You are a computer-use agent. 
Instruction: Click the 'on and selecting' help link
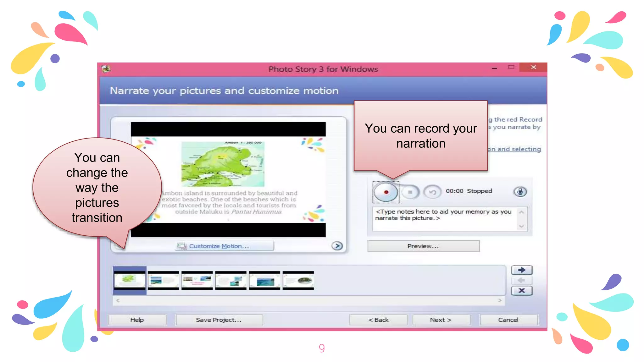coord(514,149)
